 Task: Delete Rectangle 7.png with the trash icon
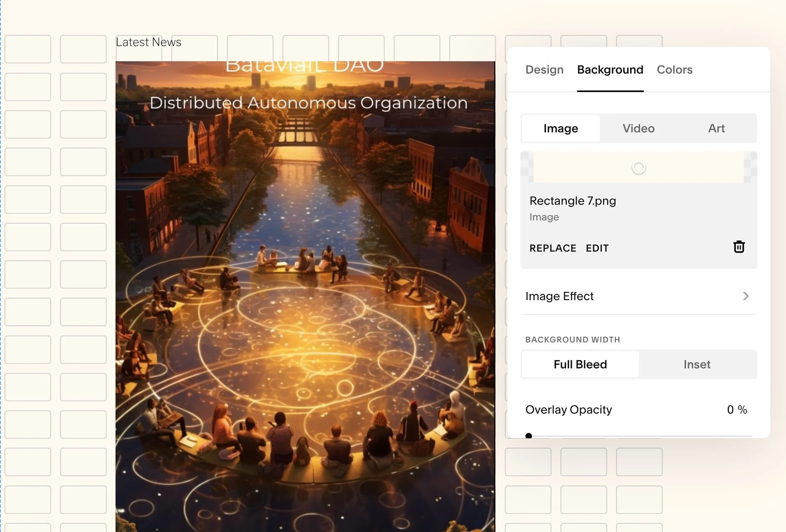pos(739,247)
